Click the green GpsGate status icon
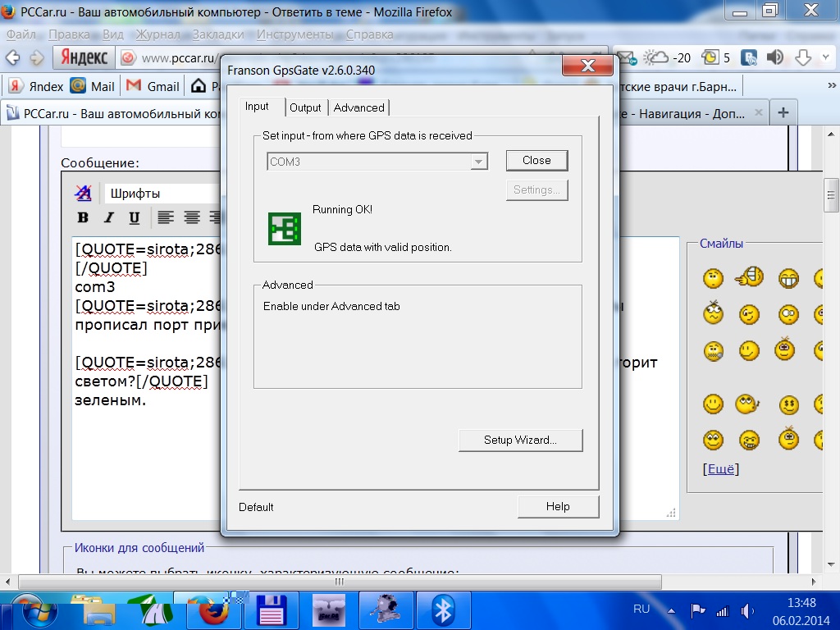Viewport: 840px width, 630px height. pos(284,229)
